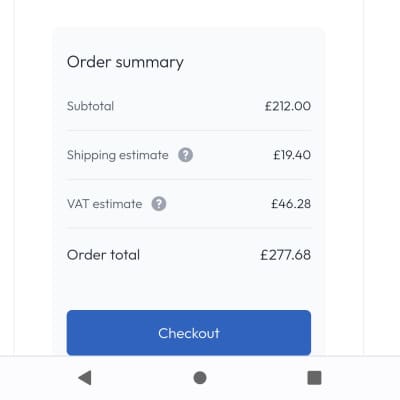400x400 pixels.
Task: Click the divider below VAT estimate row
Action: [189, 228]
